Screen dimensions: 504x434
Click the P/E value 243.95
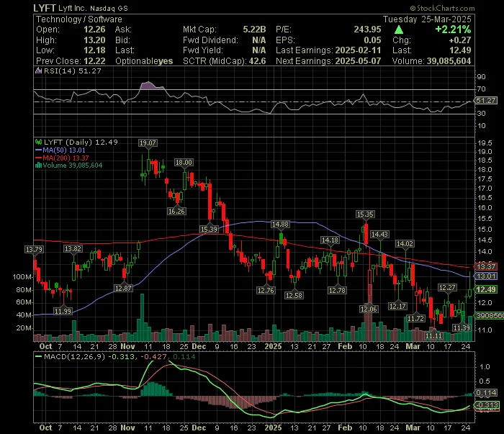(x=367, y=30)
